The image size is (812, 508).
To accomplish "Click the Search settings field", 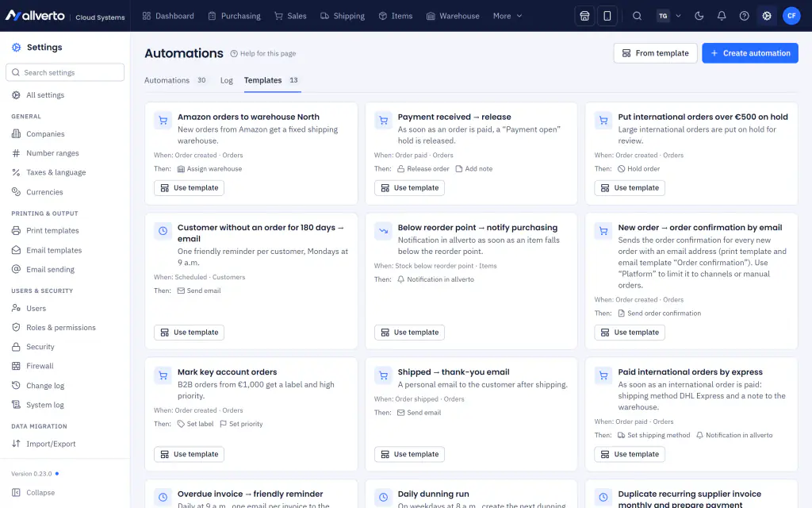I will click(65, 72).
